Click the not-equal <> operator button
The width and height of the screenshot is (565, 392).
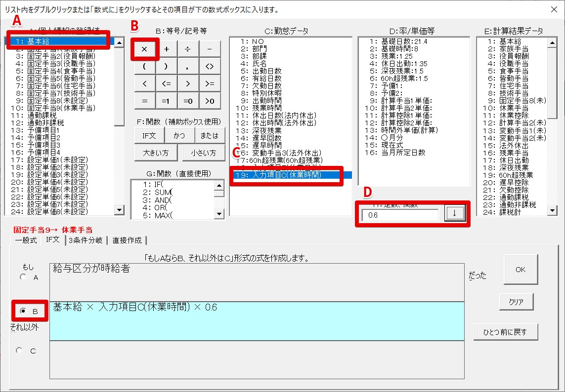(x=210, y=66)
